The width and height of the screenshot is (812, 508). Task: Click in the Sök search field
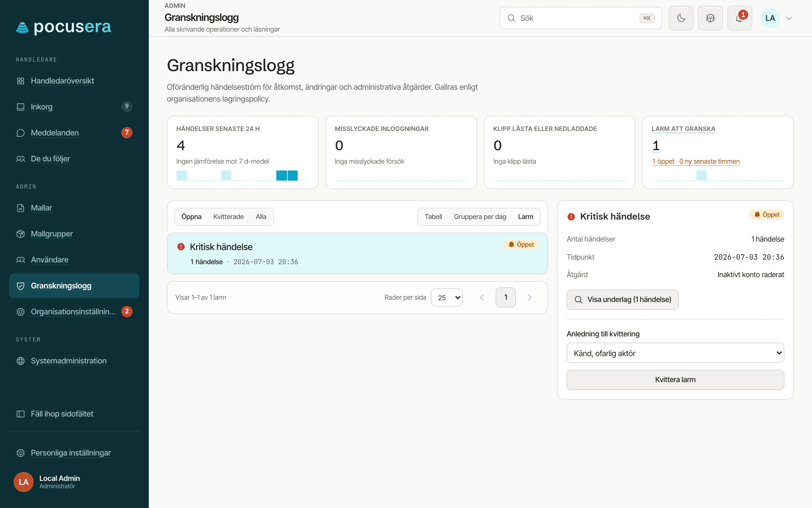pyautogui.click(x=581, y=18)
